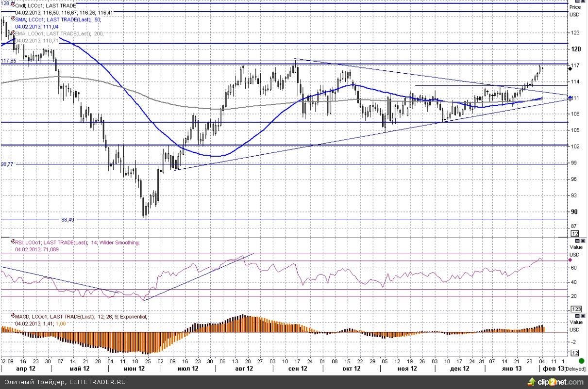
Task: Click the '.12' precision box on price axis
Action: coord(574,234)
